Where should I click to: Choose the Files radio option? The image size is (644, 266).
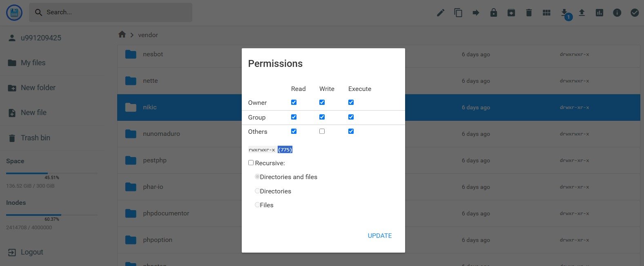[x=257, y=205]
